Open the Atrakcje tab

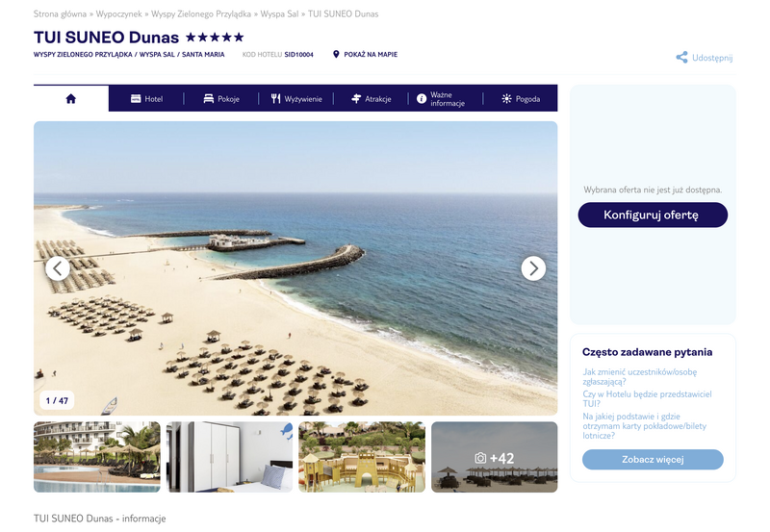click(x=371, y=99)
